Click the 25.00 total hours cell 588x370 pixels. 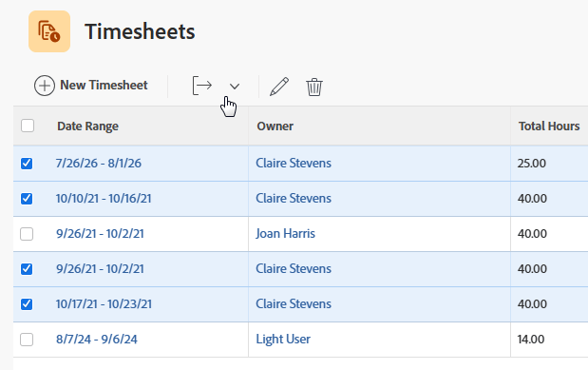[x=532, y=163]
